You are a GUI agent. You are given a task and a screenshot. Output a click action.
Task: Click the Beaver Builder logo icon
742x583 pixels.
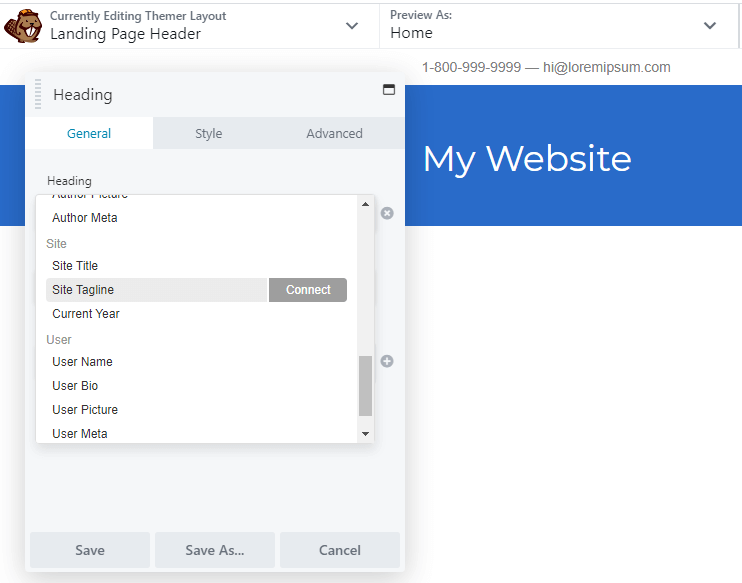pos(22,25)
